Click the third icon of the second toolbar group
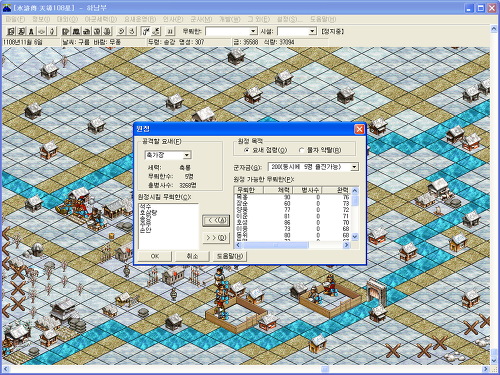 (x=87, y=31)
